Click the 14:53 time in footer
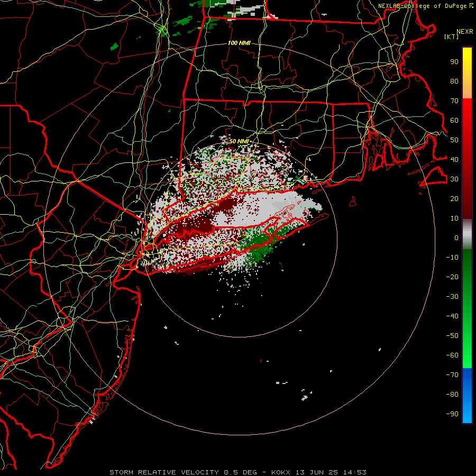 coord(355,472)
